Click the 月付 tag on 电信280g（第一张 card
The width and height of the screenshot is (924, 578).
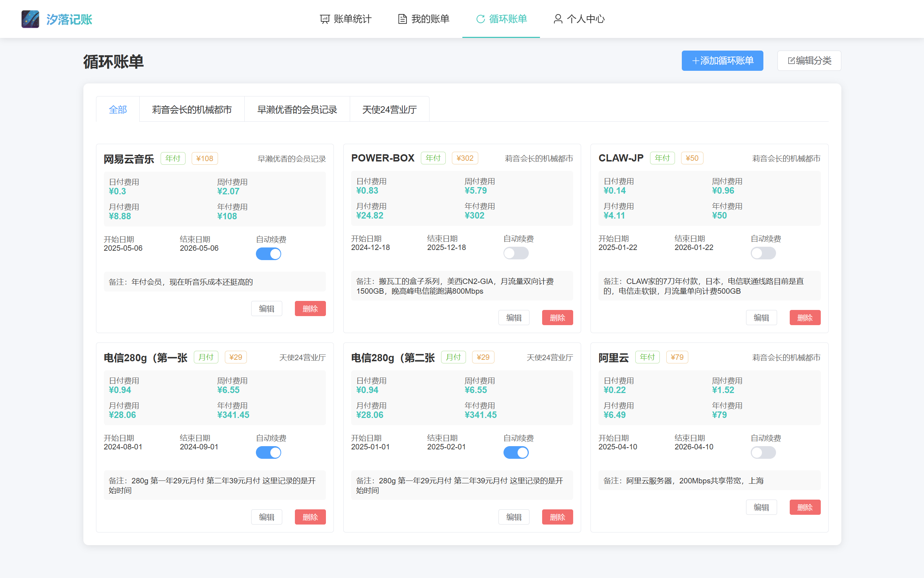click(x=206, y=357)
